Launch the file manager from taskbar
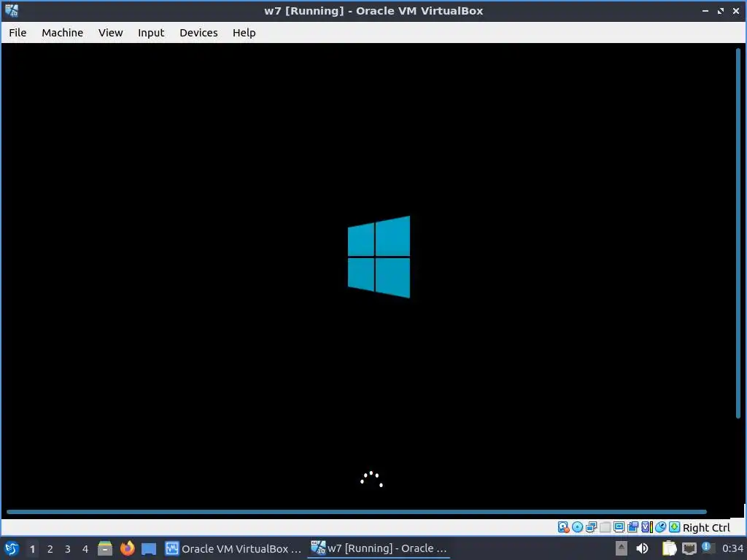The image size is (747, 560). [x=105, y=548]
